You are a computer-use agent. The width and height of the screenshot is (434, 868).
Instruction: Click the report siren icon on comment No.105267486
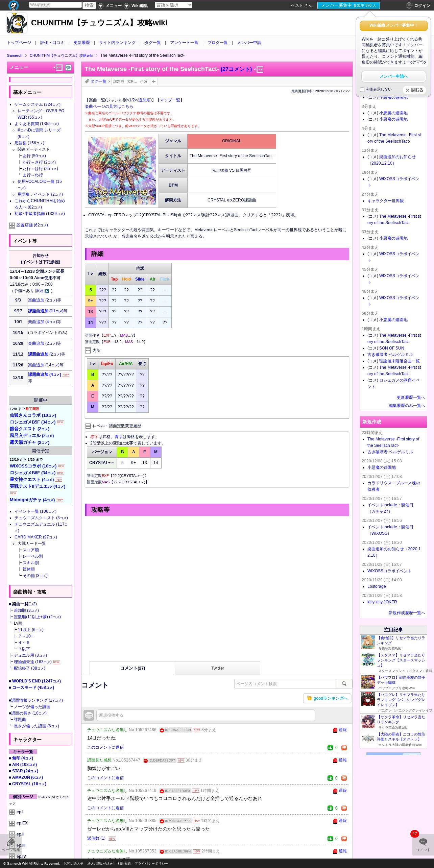[335, 730]
